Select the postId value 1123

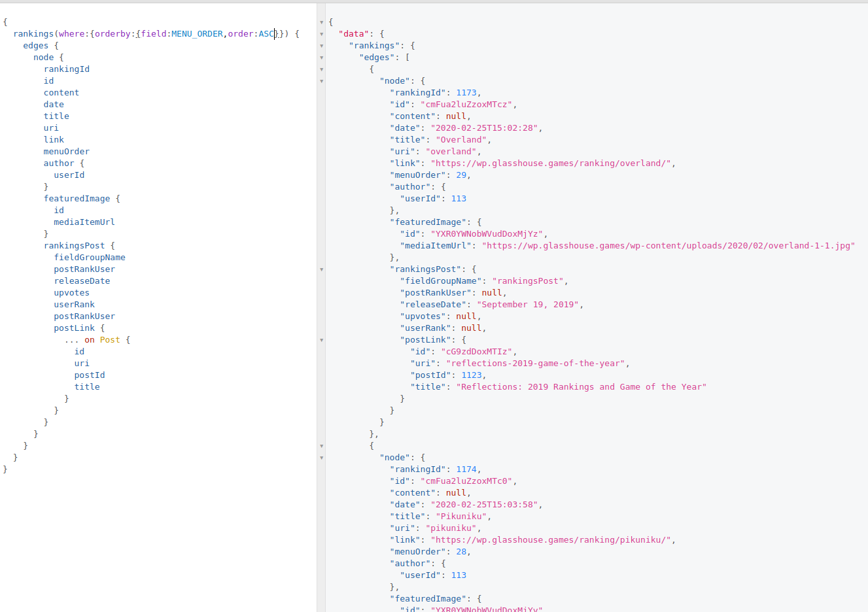[472, 375]
